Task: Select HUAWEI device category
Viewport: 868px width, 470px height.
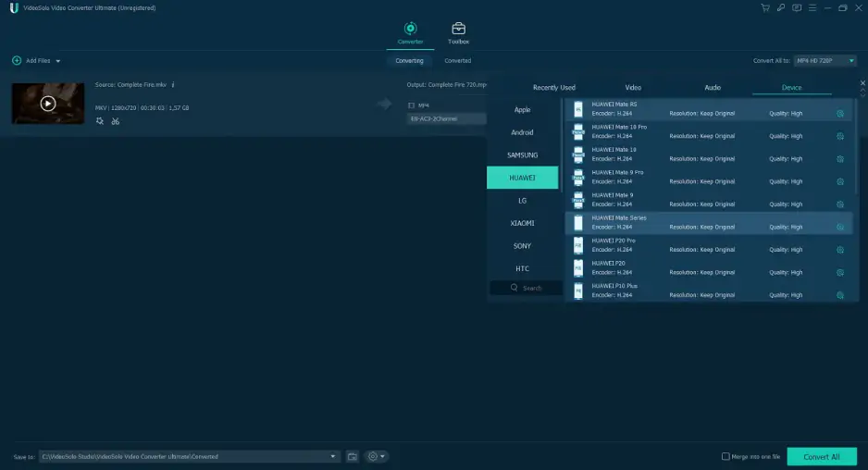Action: point(523,178)
